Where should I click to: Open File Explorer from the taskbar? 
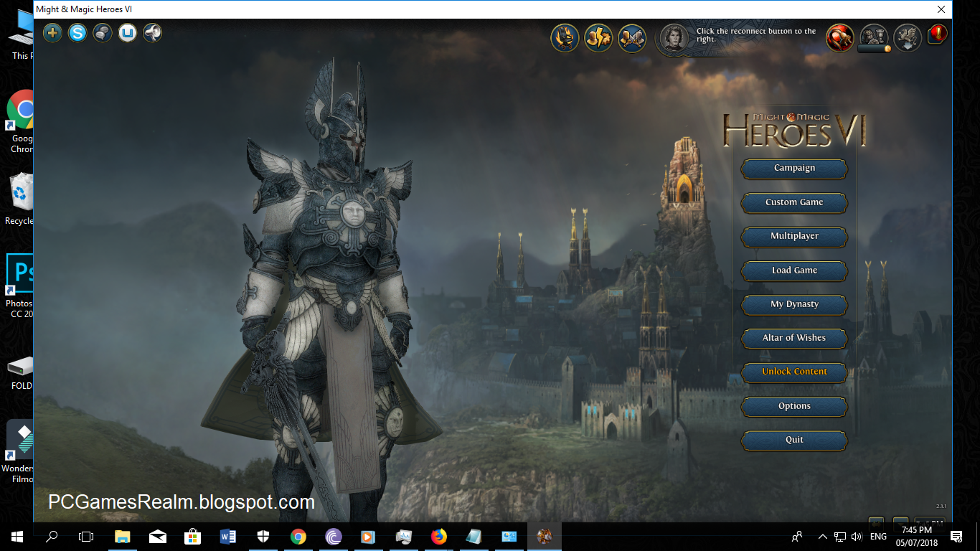pos(123,536)
